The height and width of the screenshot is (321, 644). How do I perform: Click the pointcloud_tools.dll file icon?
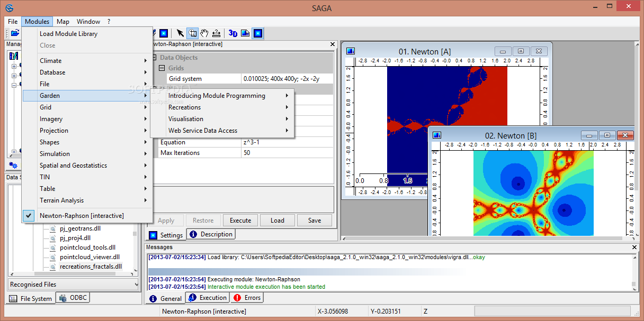[52, 247]
